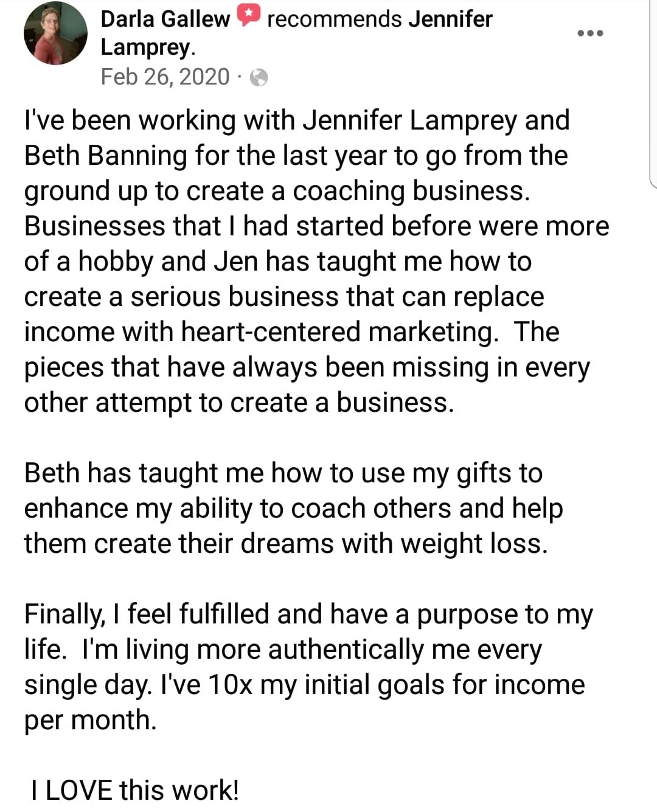Image resolution: width=657 pixels, height=812 pixels.
Task: Click the red recommendation star badge
Action: click(x=248, y=16)
